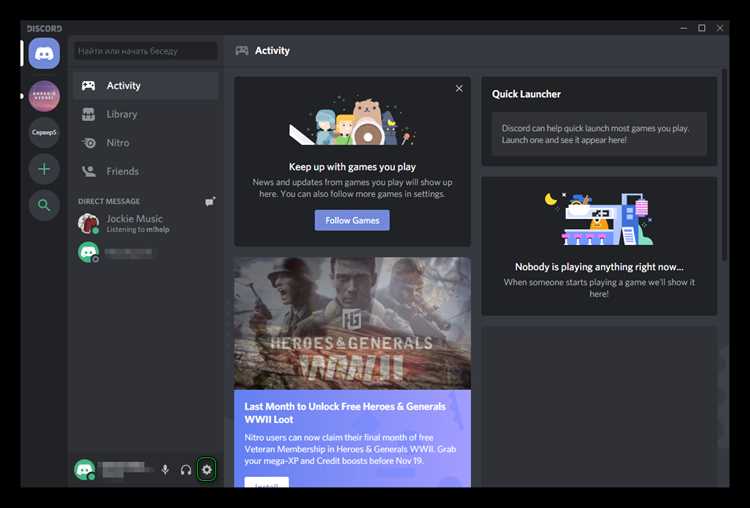Add a server with plus icon
Viewport: 750px width, 508px height.
(x=44, y=169)
